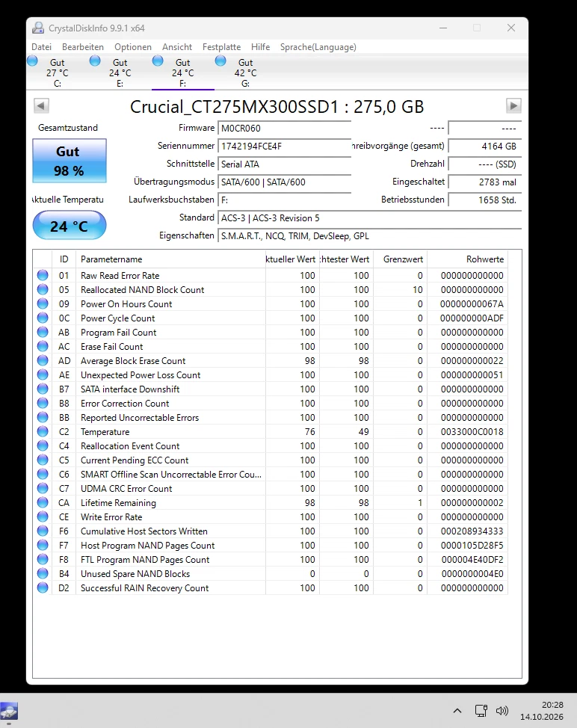Click status orb for Average Block Erase Count
This screenshot has width=577, height=728.
43,361
